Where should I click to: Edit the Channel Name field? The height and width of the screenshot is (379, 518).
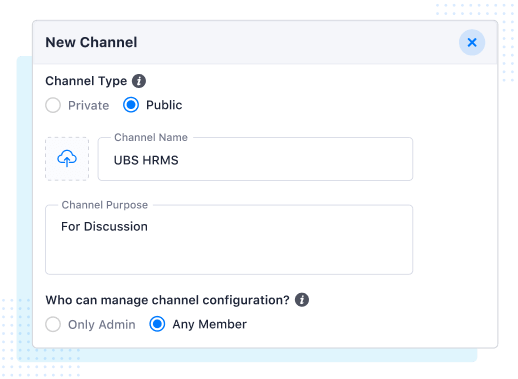pos(255,159)
